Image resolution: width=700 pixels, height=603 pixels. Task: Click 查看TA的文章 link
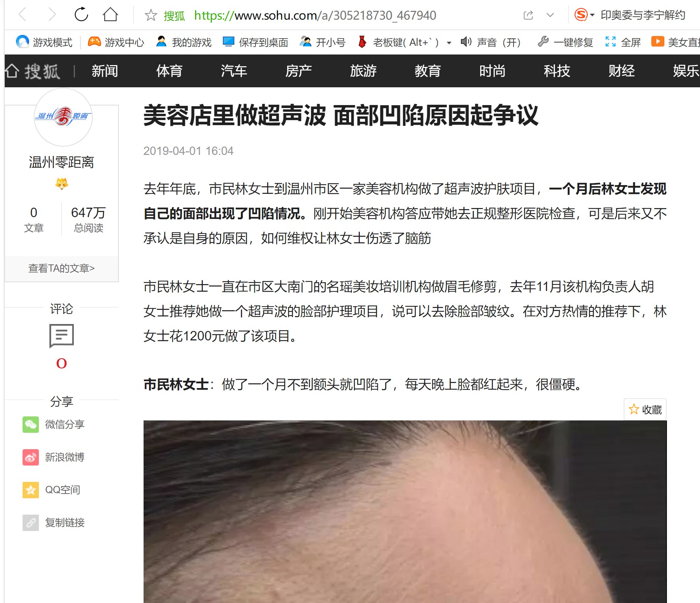click(61, 268)
